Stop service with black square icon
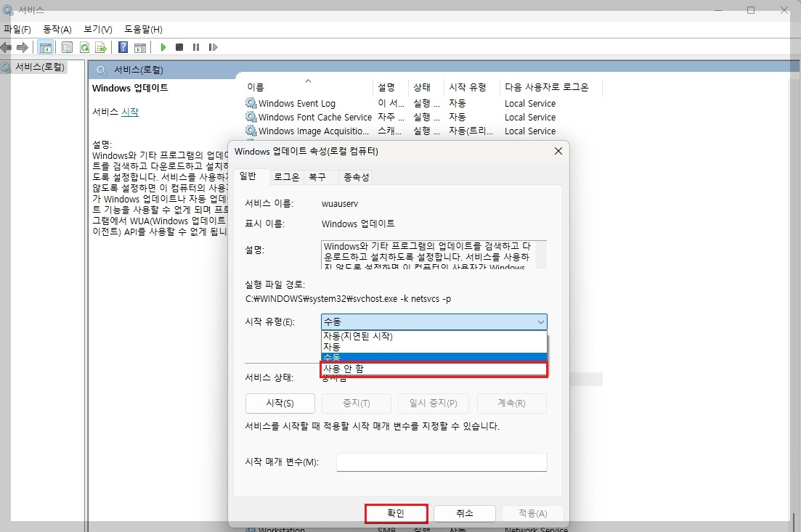Viewport: 801px width, 532px height. coord(179,47)
